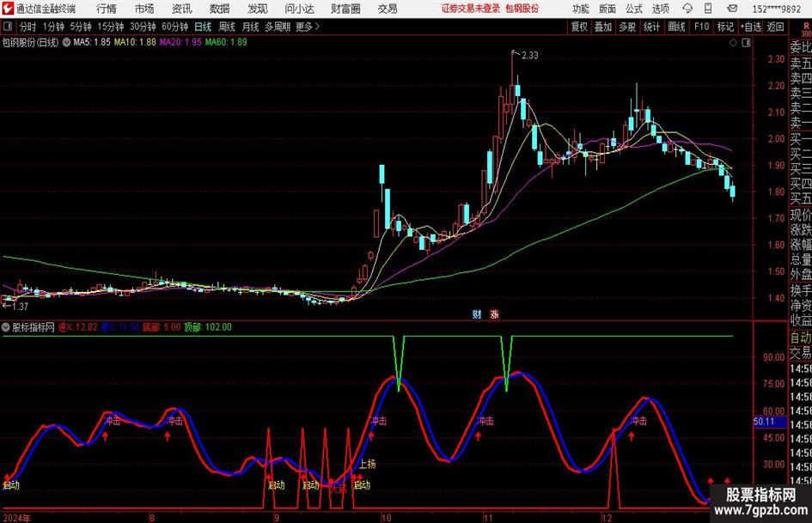Switch to 60分钟 period tab
812x523 pixels.
tap(174, 27)
